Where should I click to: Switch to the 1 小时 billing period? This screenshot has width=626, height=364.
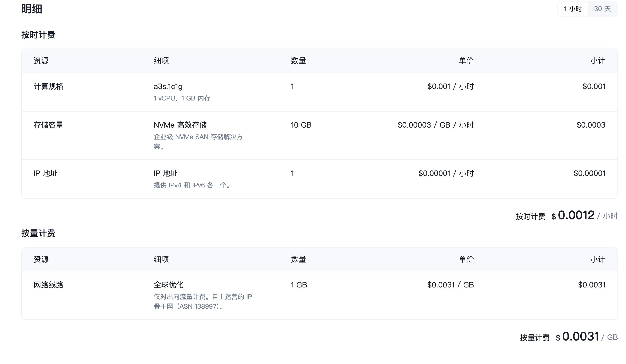point(573,9)
